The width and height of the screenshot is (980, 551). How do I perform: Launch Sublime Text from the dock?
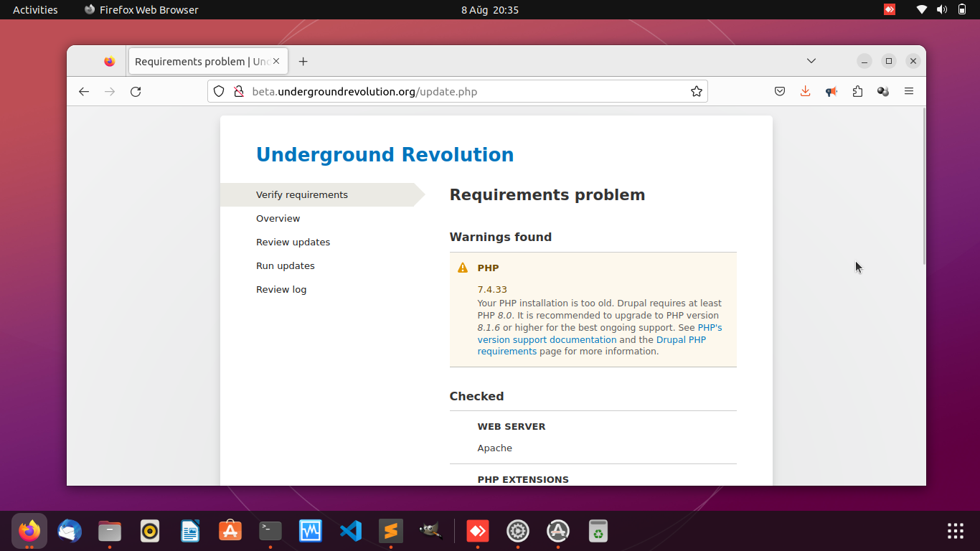(x=391, y=531)
